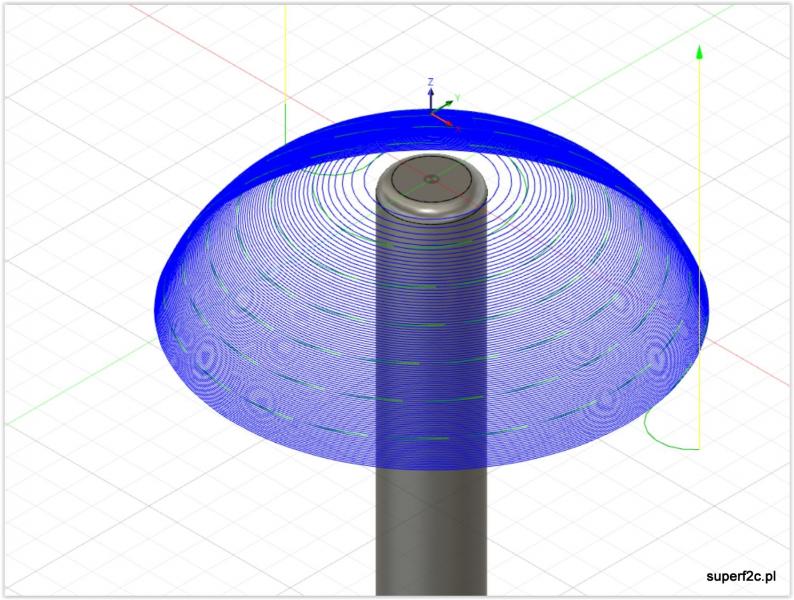Select the thin yellow line at the top left
The height and width of the screenshot is (600, 794).
pyautogui.click(x=285, y=50)
